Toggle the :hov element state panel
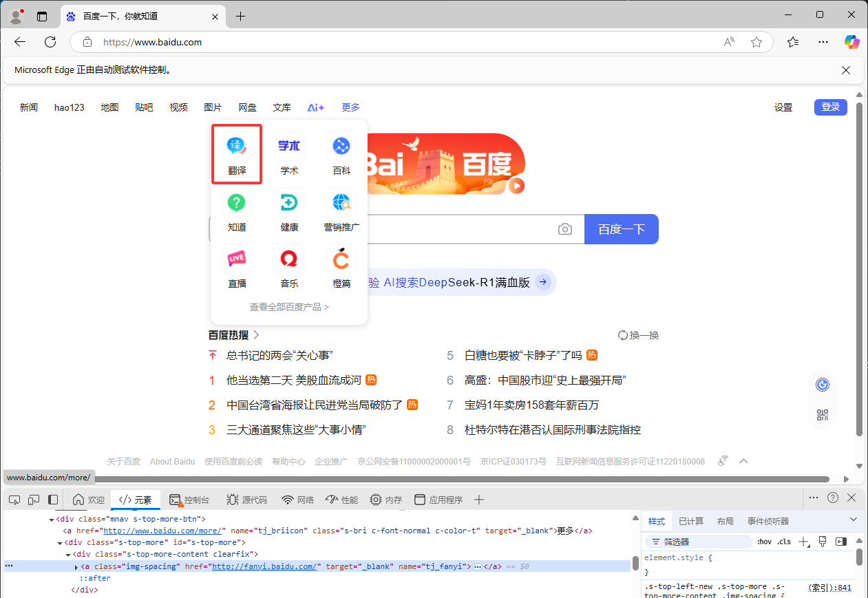This screenshot has height=598, width=868. pyautogui.click(x=764, y=542)
